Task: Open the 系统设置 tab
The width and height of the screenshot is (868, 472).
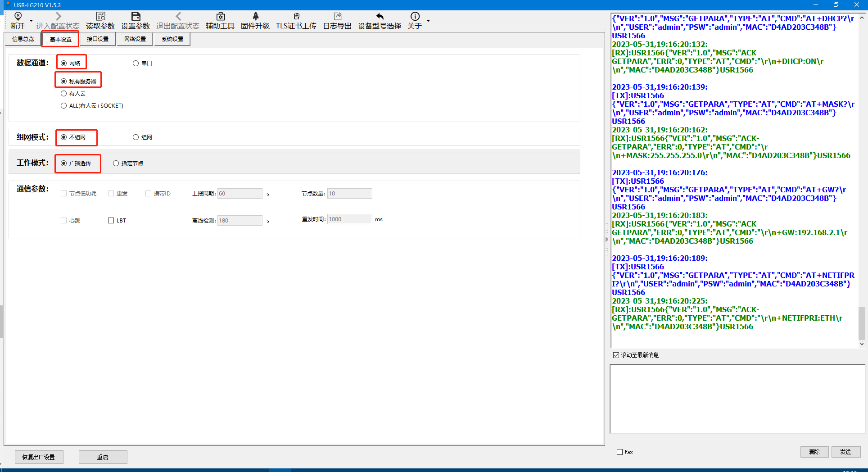Action: click(x=172, y=39)
